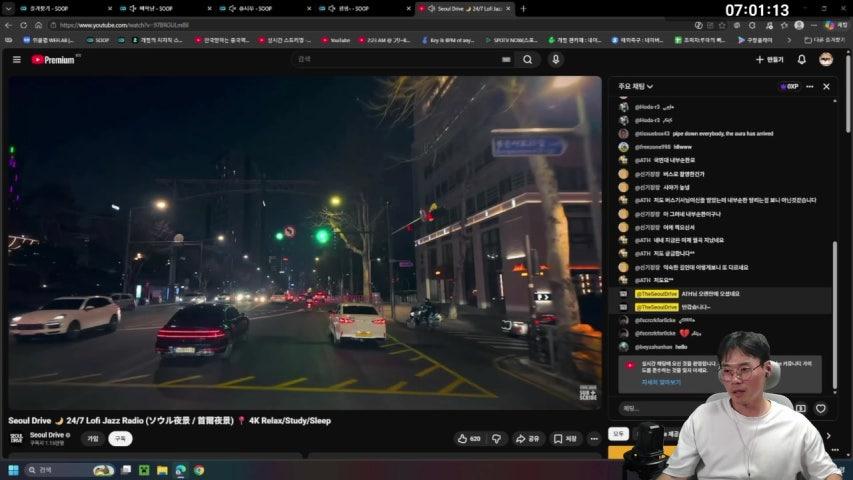Click the YouTube Premium logo
853x480 pixels.
coord(55,59)
